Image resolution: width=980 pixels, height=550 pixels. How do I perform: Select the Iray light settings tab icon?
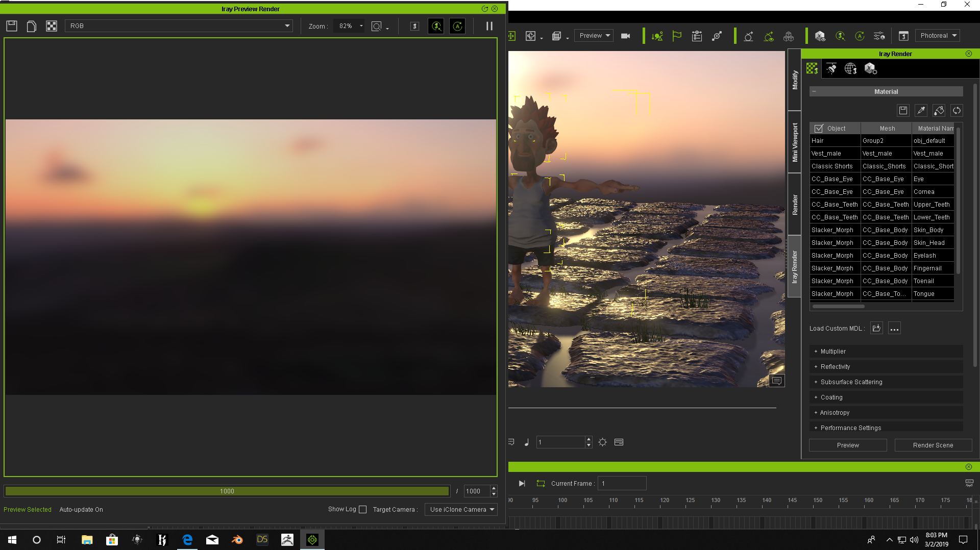click(831, 68)
